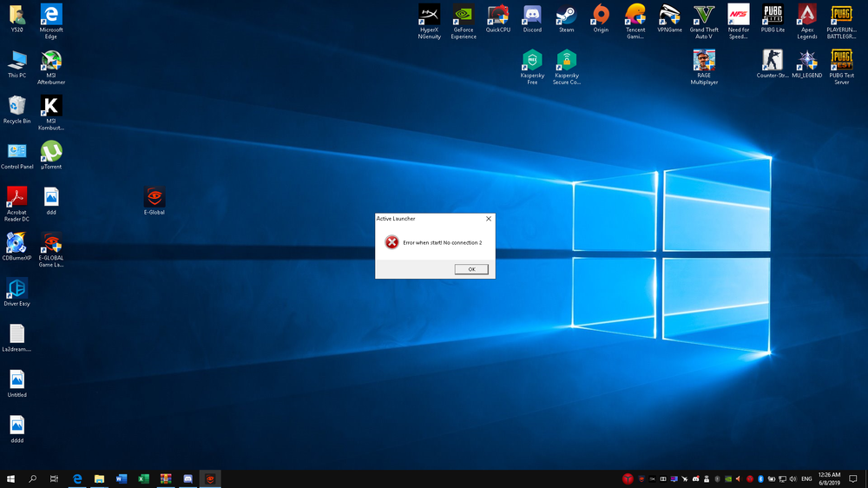Click the Bluetooth icon in system tray

click(x=759, y=478)
